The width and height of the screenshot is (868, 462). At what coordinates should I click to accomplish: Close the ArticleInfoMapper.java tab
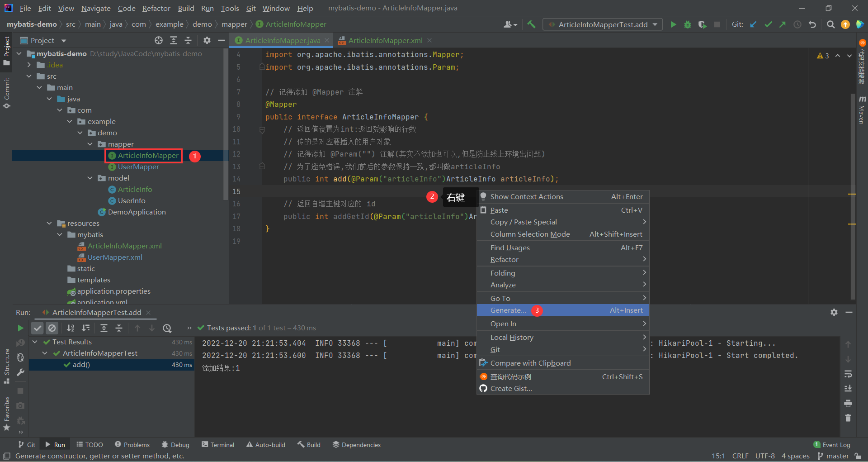click(x=327, y=40)
